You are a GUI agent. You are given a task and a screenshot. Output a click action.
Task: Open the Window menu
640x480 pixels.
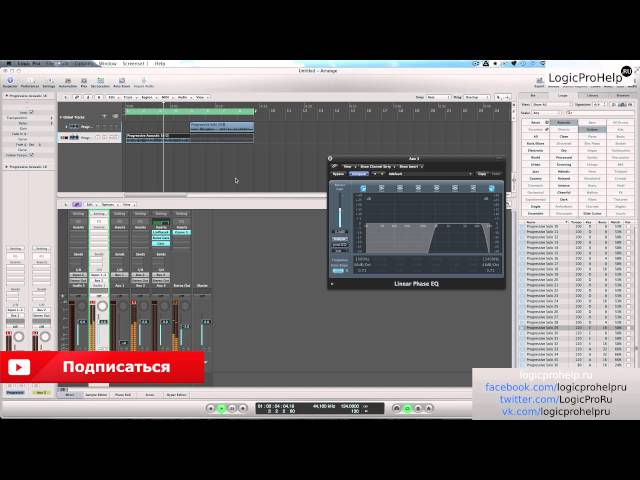[108, 64]
